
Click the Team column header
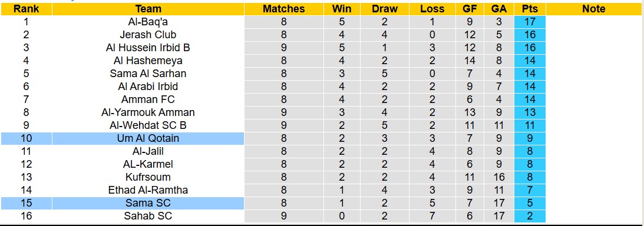pos(148,9)
